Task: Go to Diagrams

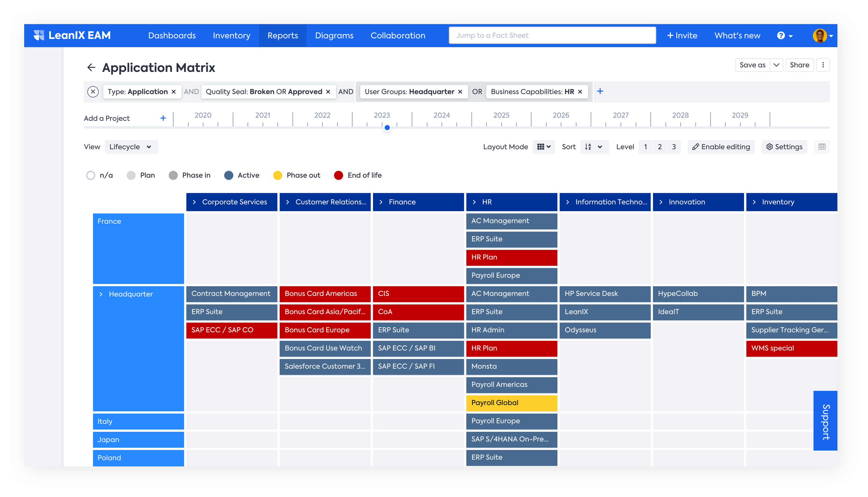Action: coord(334,35)
